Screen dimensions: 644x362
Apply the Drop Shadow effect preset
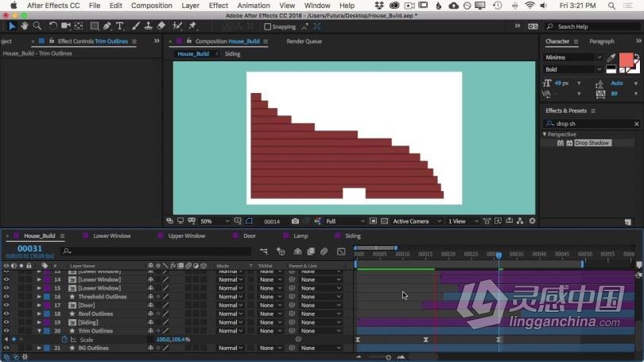[x=592, y=143]
